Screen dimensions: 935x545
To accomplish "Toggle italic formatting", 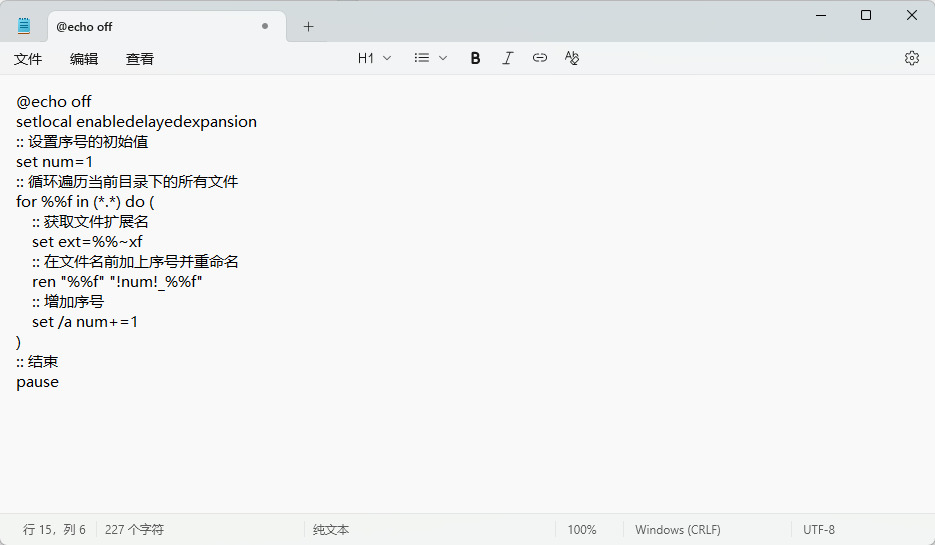I will pos(507,58).
